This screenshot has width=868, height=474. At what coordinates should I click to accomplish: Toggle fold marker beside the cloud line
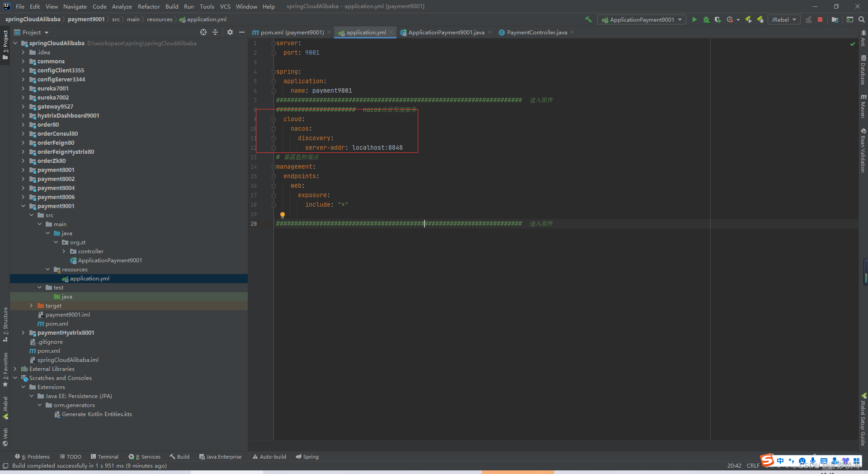(x=274, y=119)
